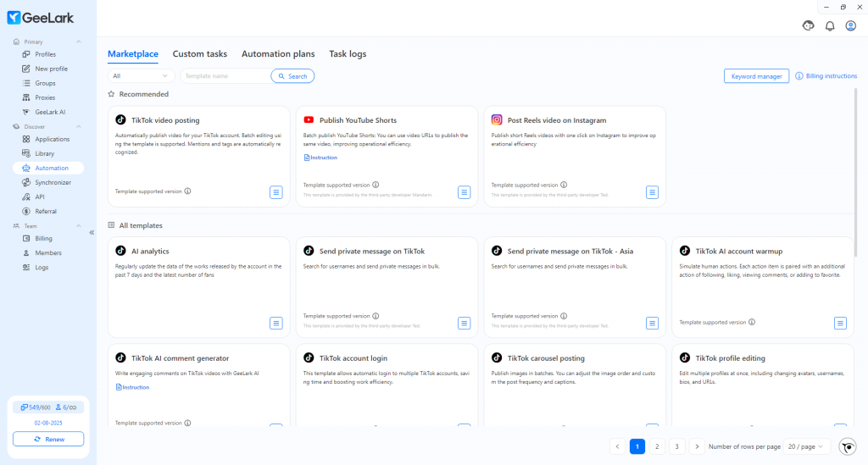This screenshot has height=465, width=868.
Task: Click TikTok icon on TikTok account login card
Action: (x=309, y=357)
